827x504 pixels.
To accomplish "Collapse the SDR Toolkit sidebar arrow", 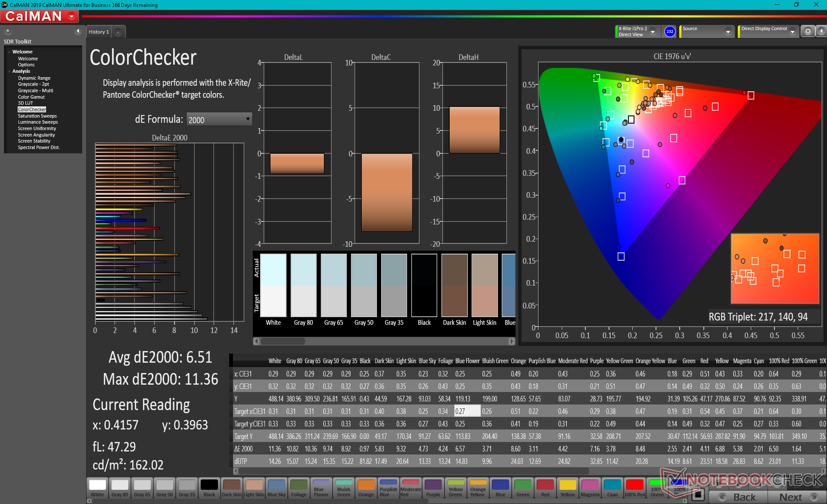I will (x=78, y=31).
